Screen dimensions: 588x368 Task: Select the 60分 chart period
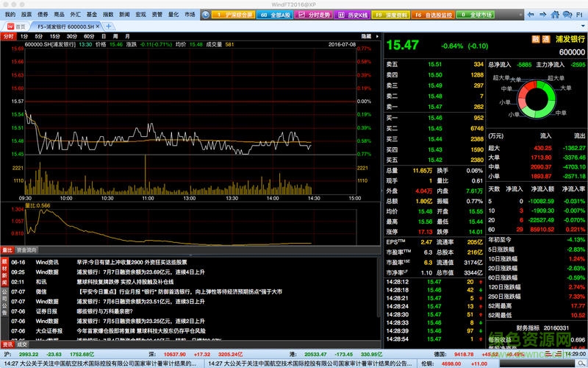tap(89, 36)
